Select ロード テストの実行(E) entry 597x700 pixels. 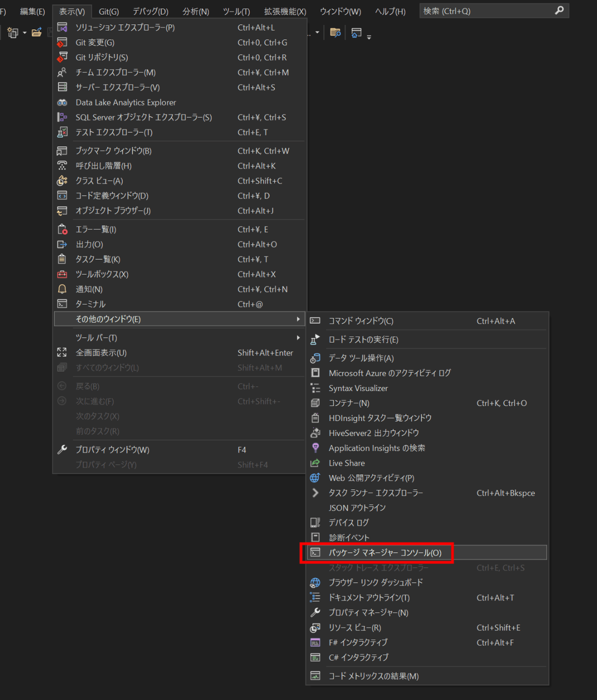point(427,339)
